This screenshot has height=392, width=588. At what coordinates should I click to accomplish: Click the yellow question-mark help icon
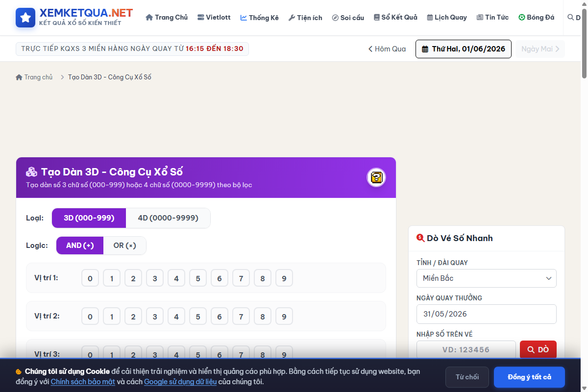pyautogui.click(x=376, y=177)
